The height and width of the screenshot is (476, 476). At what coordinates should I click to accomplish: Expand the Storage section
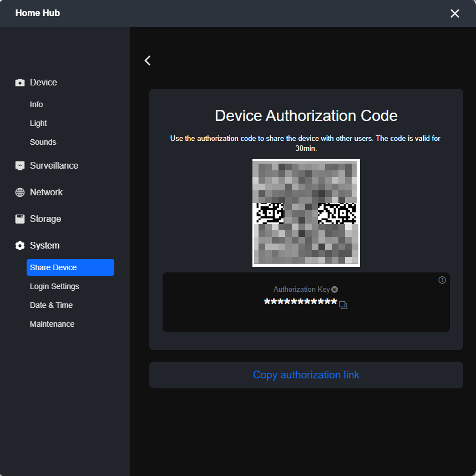45,219
